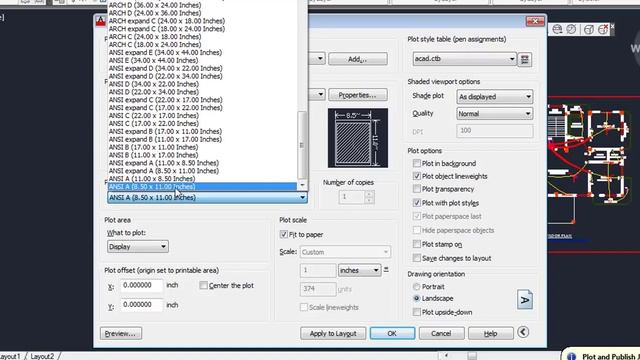The image size is (640, 360).
Task: Open the plot style table editor icon
Action: 524,60
